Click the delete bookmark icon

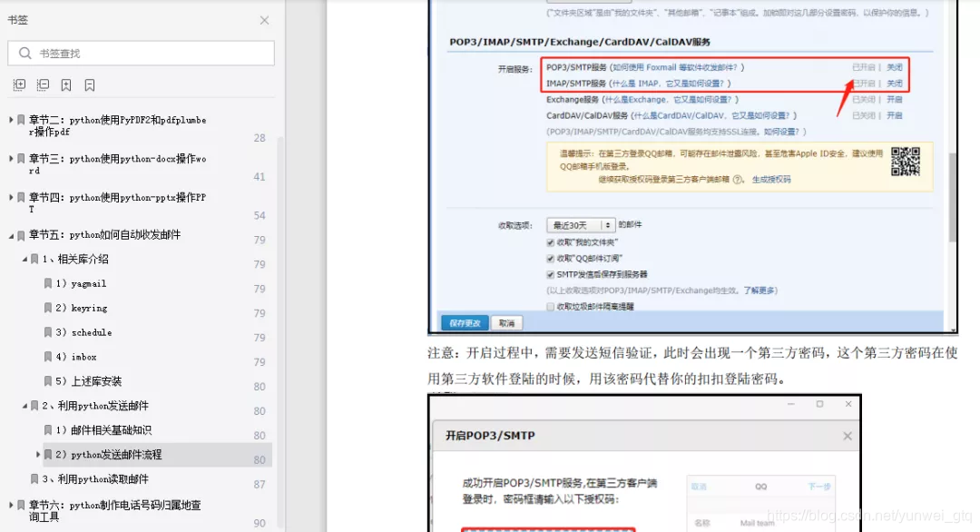click(x=90, y=85)
